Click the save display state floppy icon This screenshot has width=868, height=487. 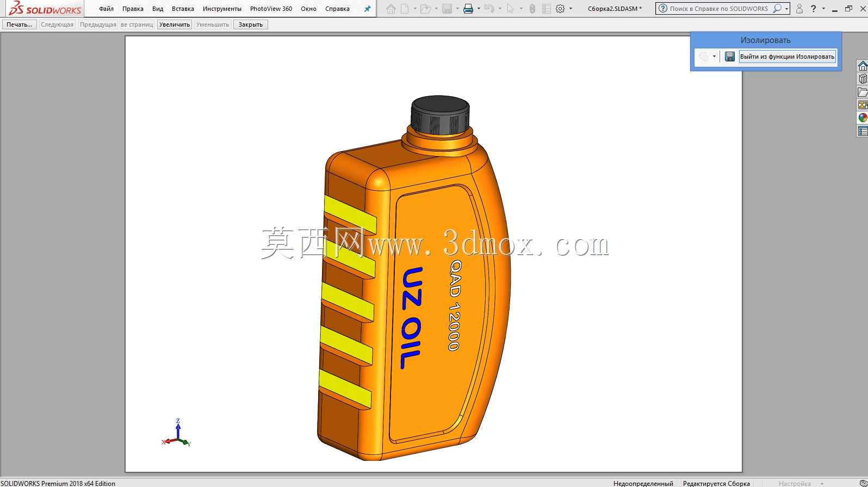(x=730, y=57)
